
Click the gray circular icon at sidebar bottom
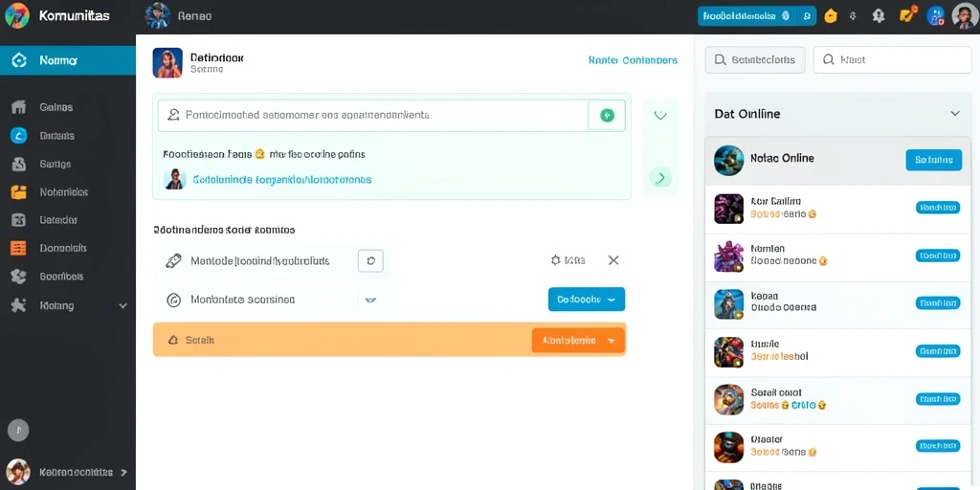18,430
